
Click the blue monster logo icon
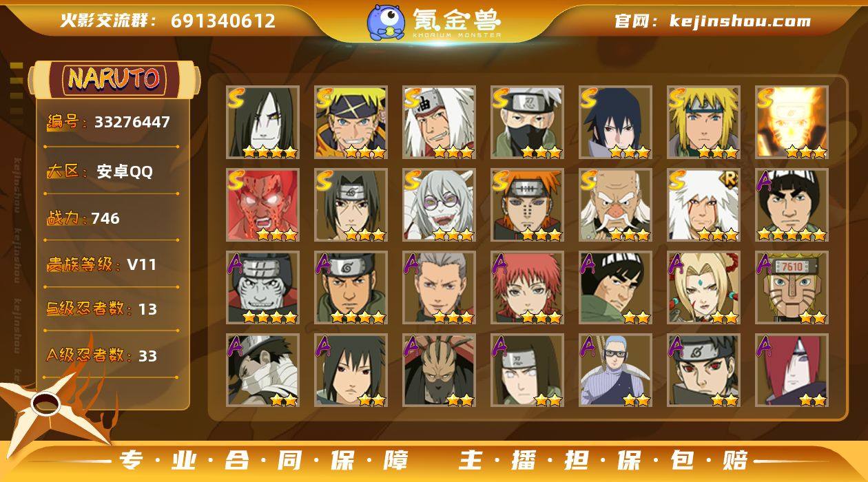386,22
